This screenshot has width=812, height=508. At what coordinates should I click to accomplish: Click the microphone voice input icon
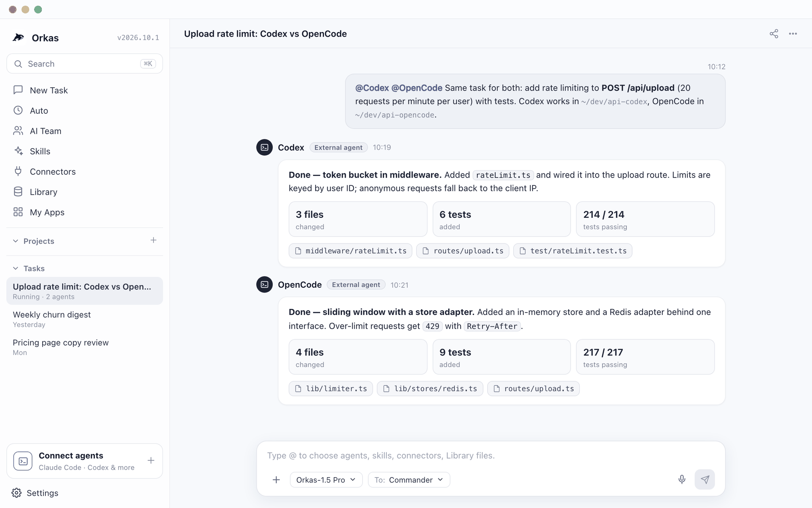682,480
